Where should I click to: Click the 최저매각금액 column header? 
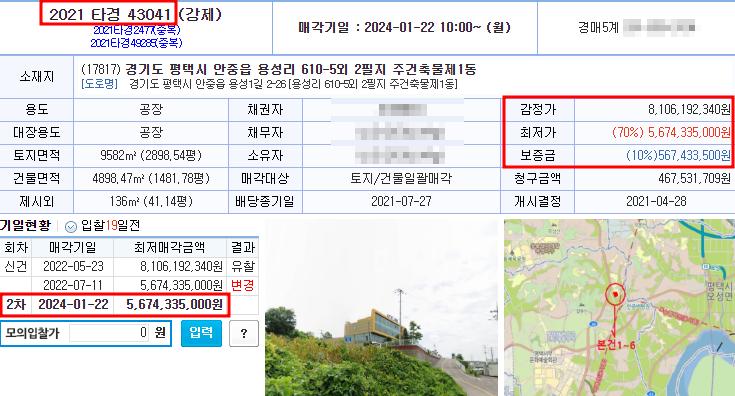tap(170, 247)
